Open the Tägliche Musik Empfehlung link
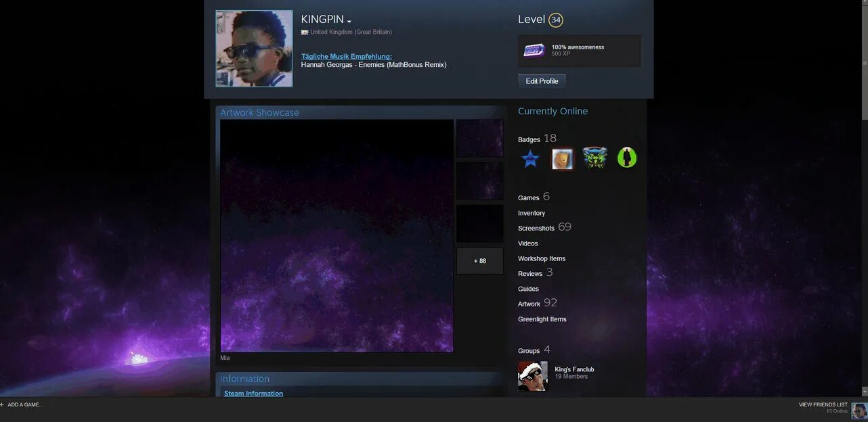 (x=347, y=56)
